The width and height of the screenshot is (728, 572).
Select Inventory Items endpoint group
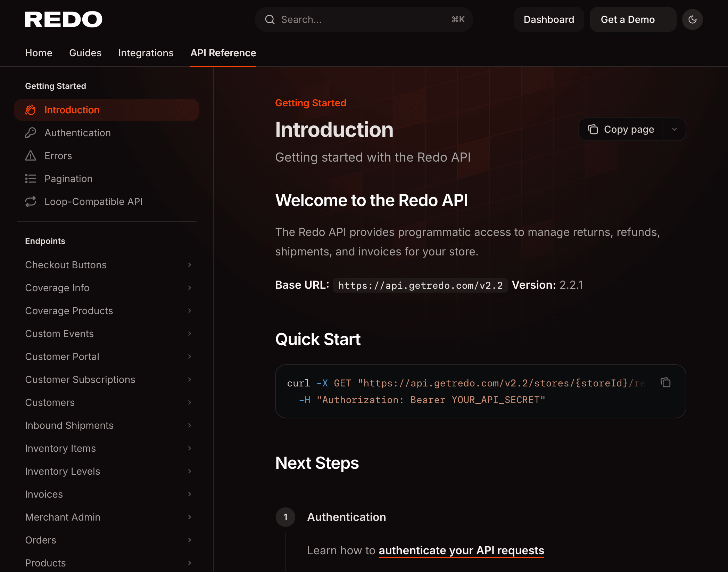[x=107, y=448]
